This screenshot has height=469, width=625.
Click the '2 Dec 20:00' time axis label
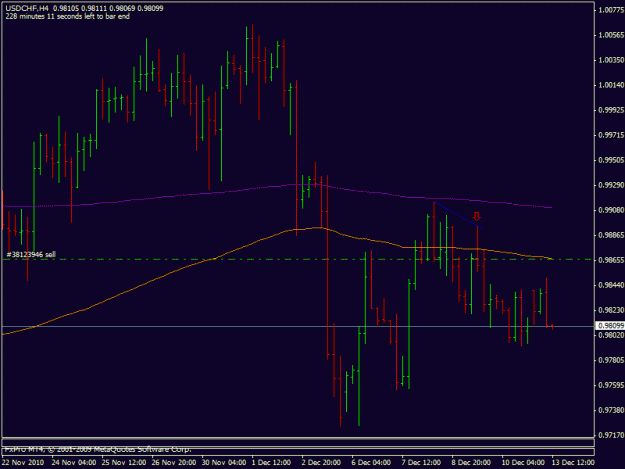coord(321,462)
